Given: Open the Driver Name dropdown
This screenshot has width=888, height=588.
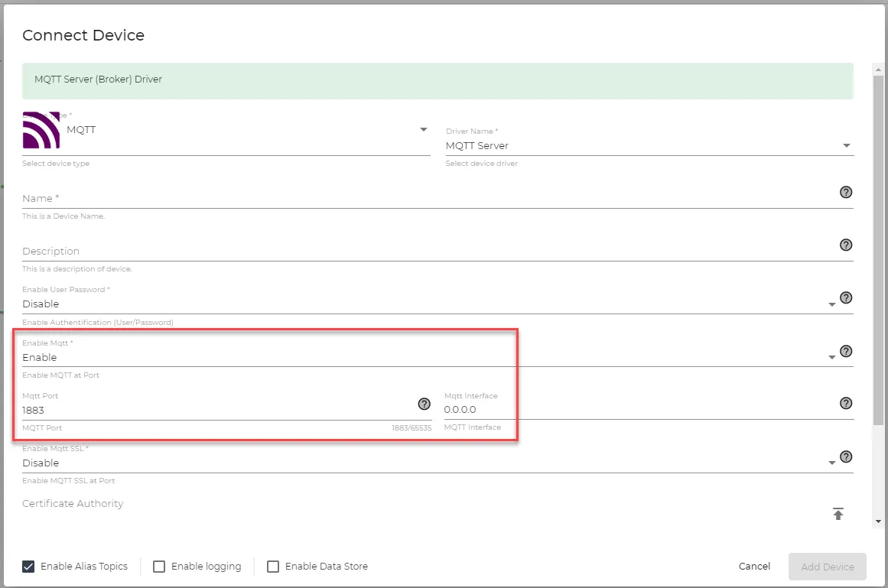Looking at the screenshot, I should click(x=846, y=145).
